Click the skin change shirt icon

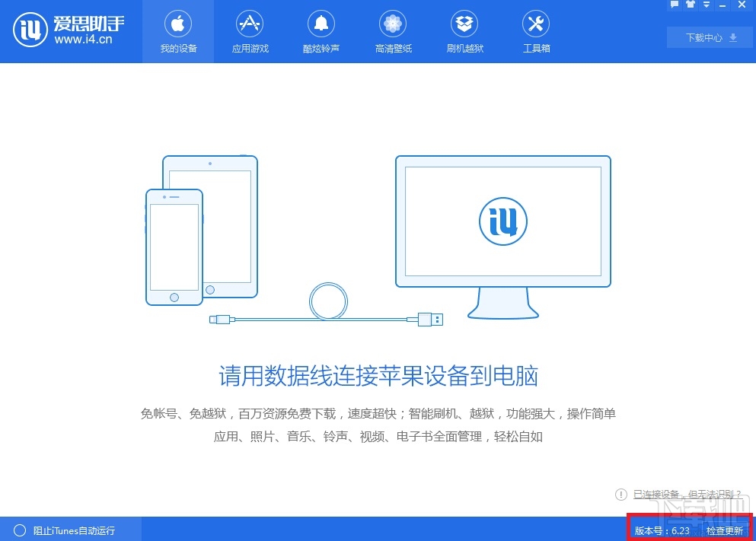691,5
